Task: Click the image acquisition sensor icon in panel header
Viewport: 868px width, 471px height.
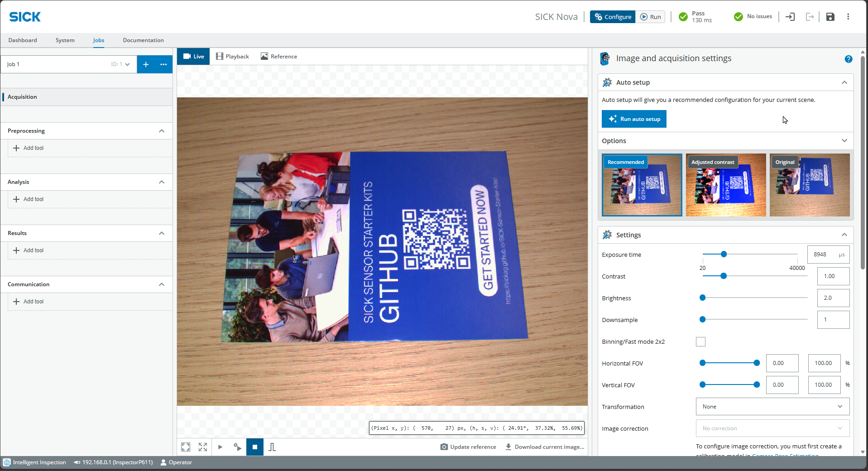Action: tap(605, 58)
